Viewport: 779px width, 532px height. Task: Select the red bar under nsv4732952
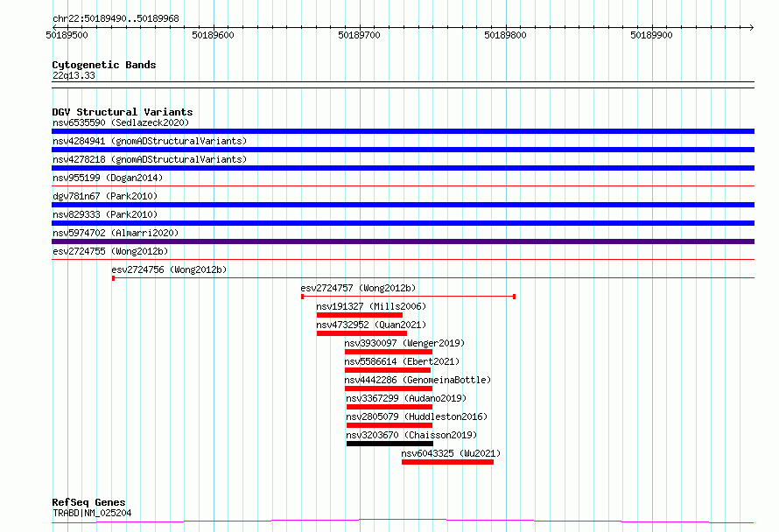pyautogui.click(x=361, y=333)
